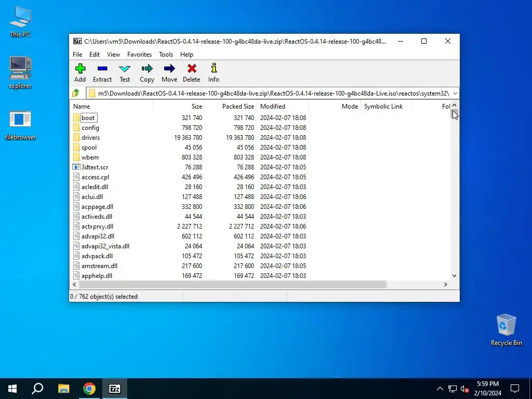Open the notification center icon
The image size is (532, 399).
coord(515,389)
